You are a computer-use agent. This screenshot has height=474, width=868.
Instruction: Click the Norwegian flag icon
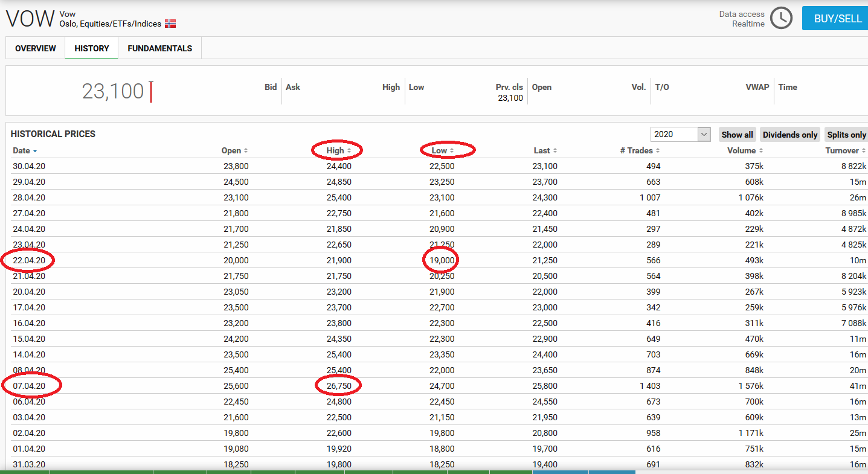170,24
